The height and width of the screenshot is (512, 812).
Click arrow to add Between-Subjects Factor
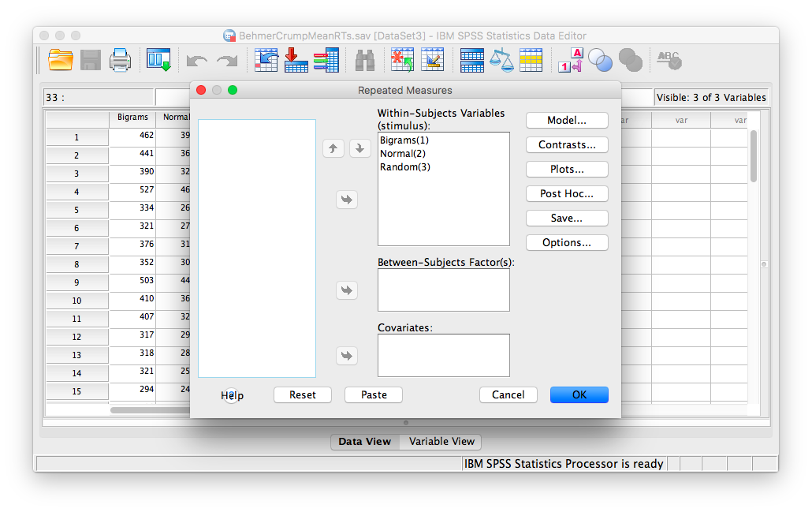coord(347,290)
